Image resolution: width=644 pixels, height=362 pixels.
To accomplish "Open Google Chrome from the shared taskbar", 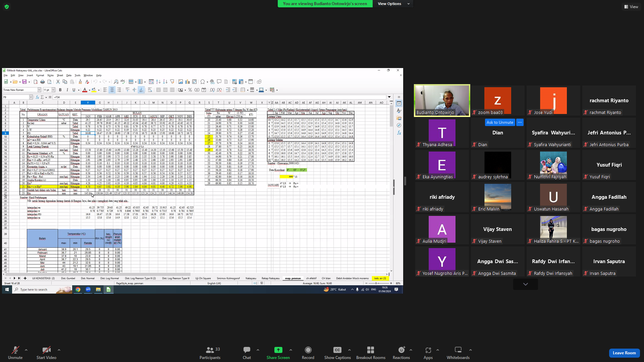I will click(78, 290).
